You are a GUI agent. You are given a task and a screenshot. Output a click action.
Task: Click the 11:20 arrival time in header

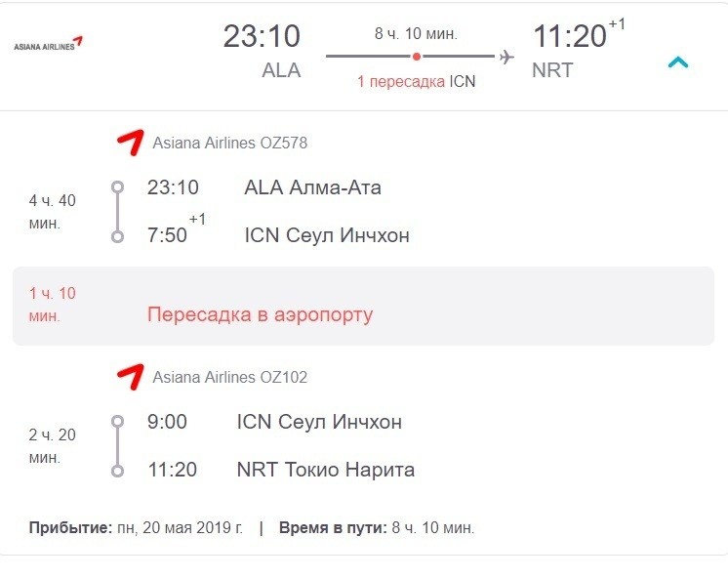point(570,36)
